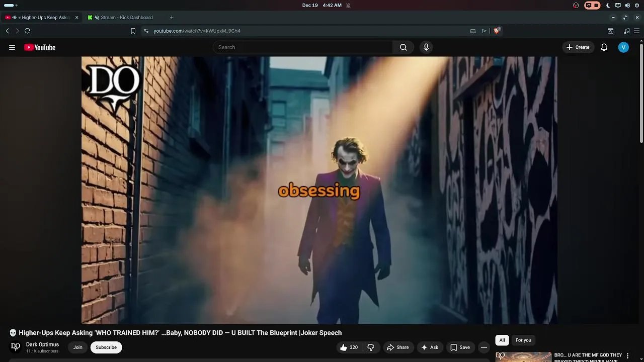
Task: Click the OBS icon in the top panel
Action: pos(576,6)
